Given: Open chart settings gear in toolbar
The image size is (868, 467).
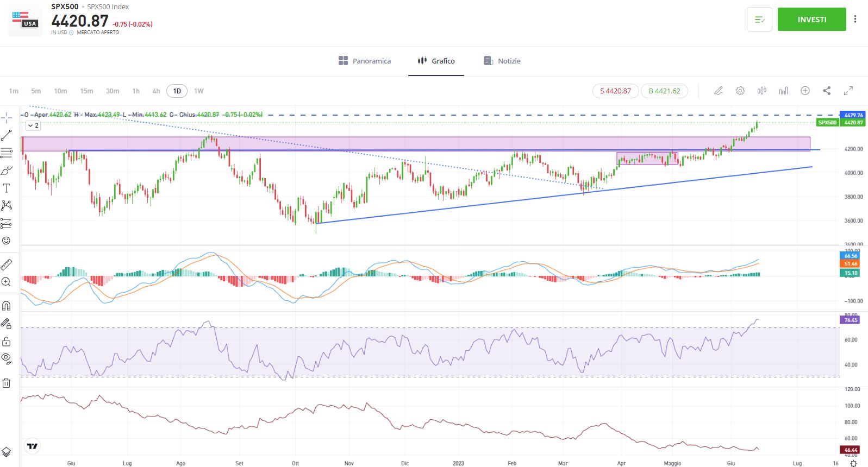Looking at the screenshot, I should 740,91.
